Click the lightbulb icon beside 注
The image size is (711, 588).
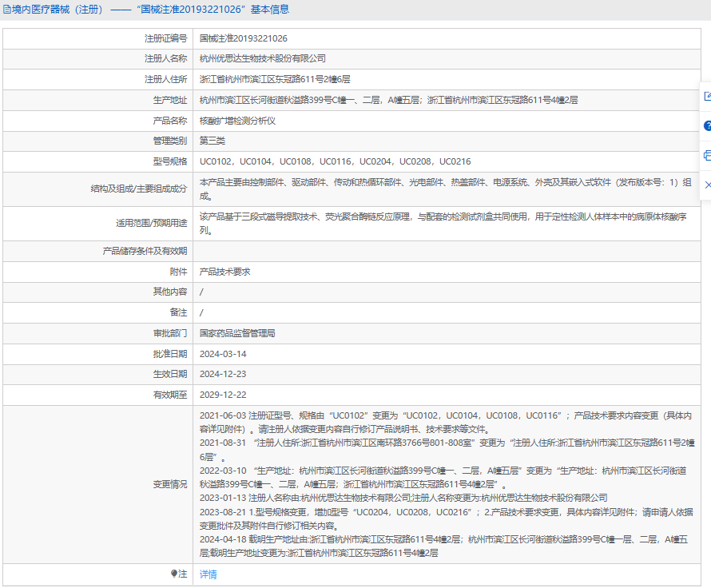tap(173, 574)
